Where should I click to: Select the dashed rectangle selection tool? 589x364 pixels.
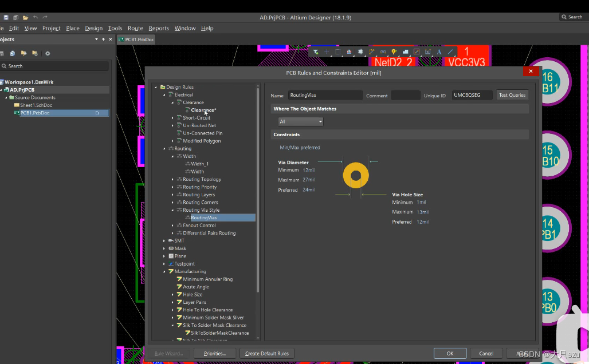[337, 52]
